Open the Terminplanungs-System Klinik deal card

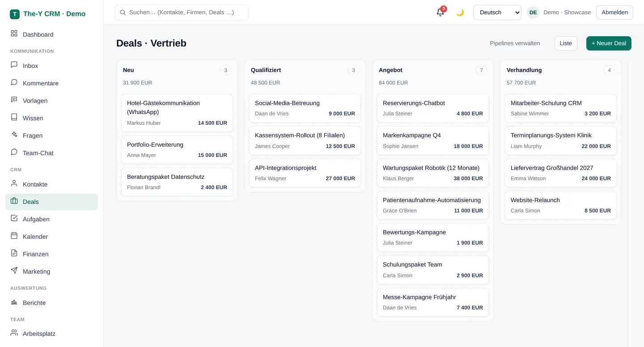pyautogui.click(x=561, y=140)
